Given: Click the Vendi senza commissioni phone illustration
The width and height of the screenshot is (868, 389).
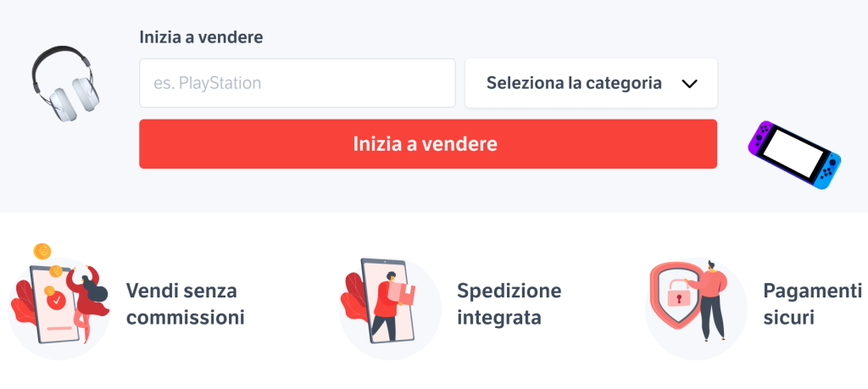Looking at the screenshot, I should [58, 302].
